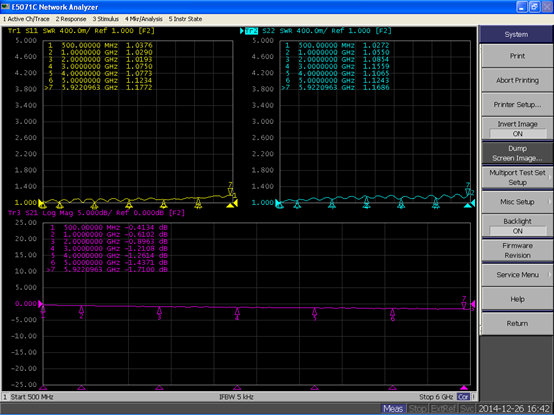Click the ExtRef status indicator
Image resolution: width=554 pixels, height=415 pixels.
pos(444,409)
